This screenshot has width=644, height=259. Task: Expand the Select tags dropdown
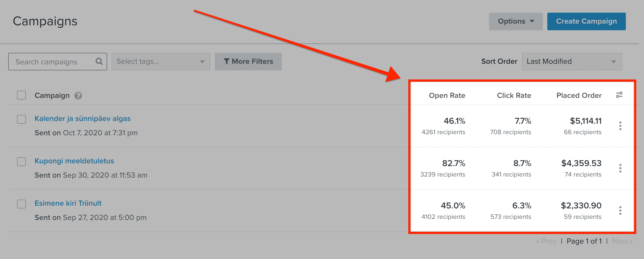point(161,62)
